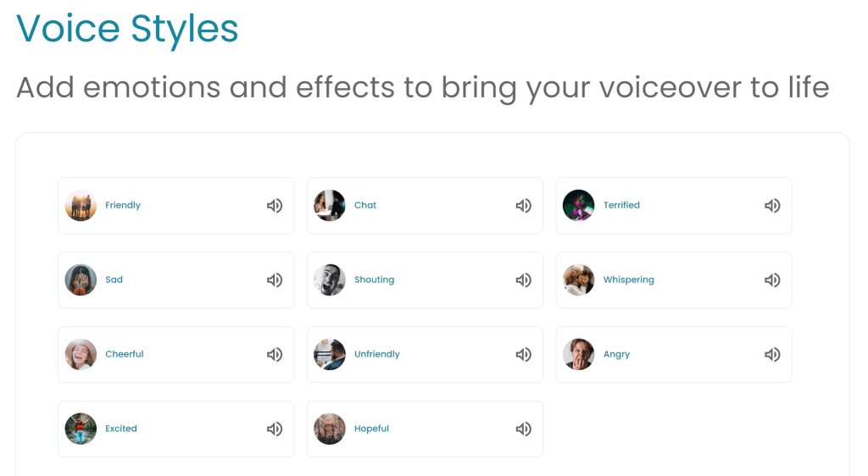Click the Voice Styles heading
868x476 pixels.
[x=128, y=29]
